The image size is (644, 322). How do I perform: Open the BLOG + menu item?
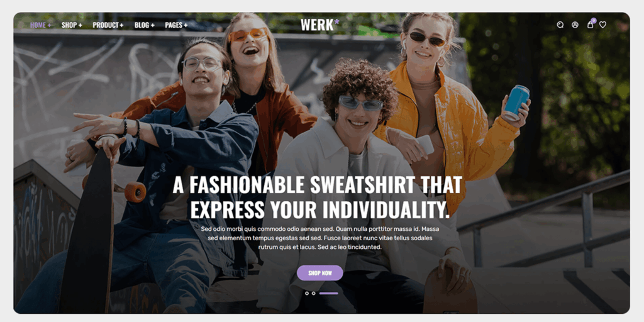point(145,25)
